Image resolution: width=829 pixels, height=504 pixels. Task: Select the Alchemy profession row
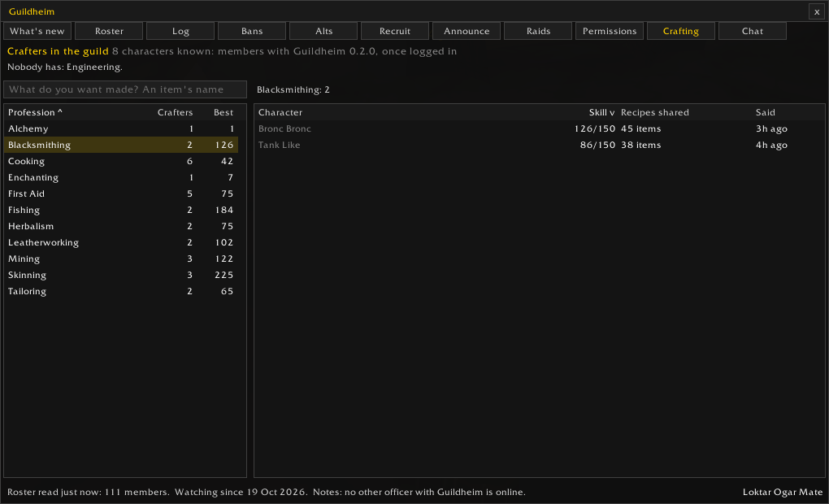point(121,128)
